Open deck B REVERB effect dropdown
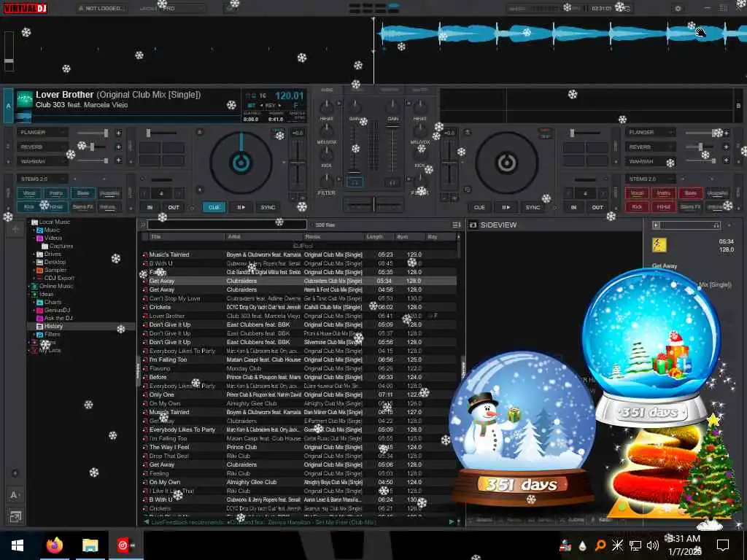Image resolution: width=747 pixels, height=560 pixels. [x=650, y=147]
